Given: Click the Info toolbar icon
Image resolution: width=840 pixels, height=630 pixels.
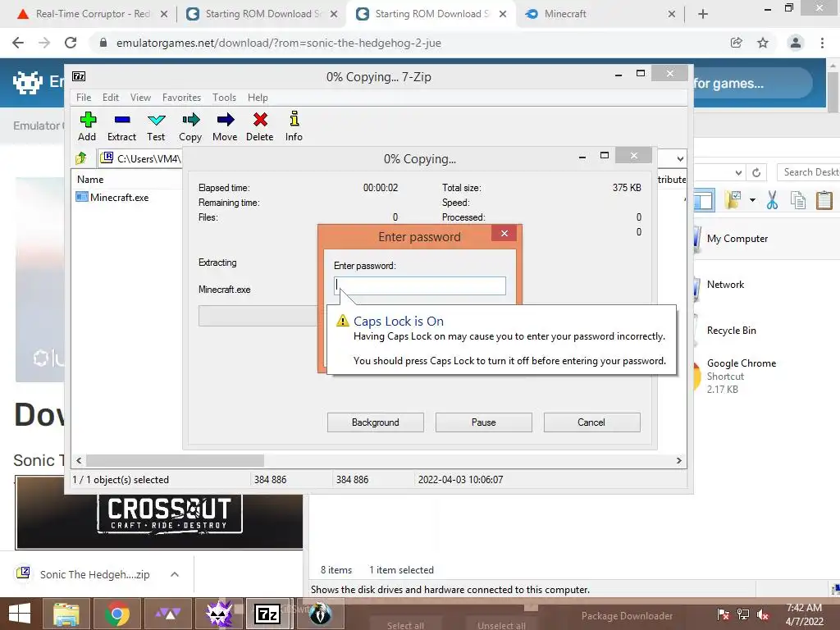Looking at the screenshot, I should click(x=294, y=126).
